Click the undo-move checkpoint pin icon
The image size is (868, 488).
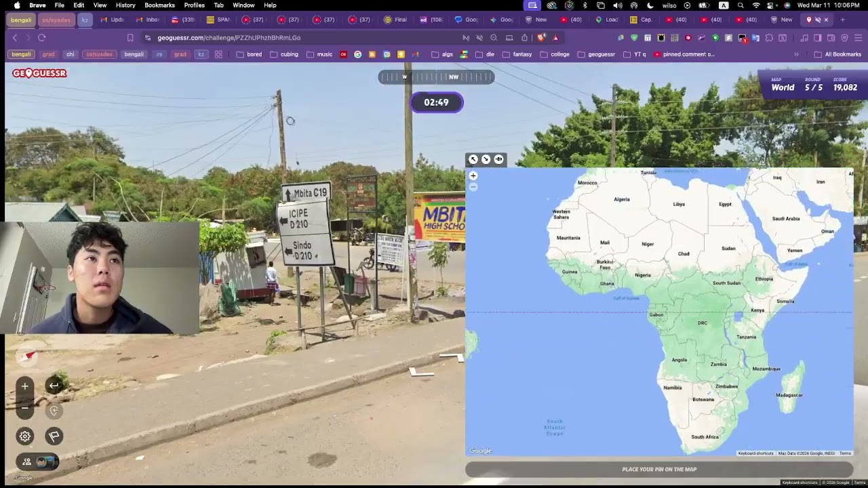tap(54, 411)
